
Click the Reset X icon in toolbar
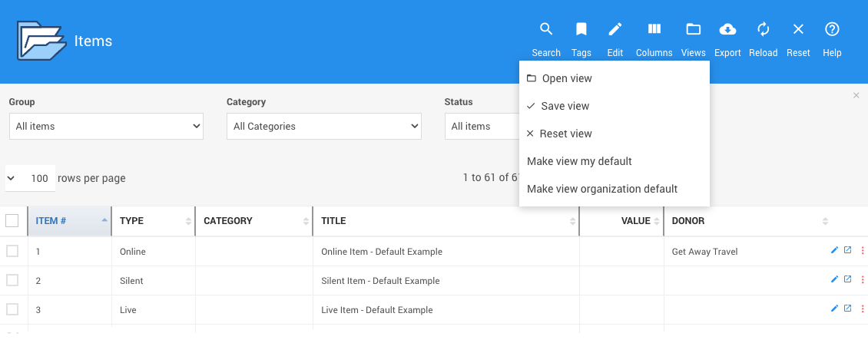798,31
